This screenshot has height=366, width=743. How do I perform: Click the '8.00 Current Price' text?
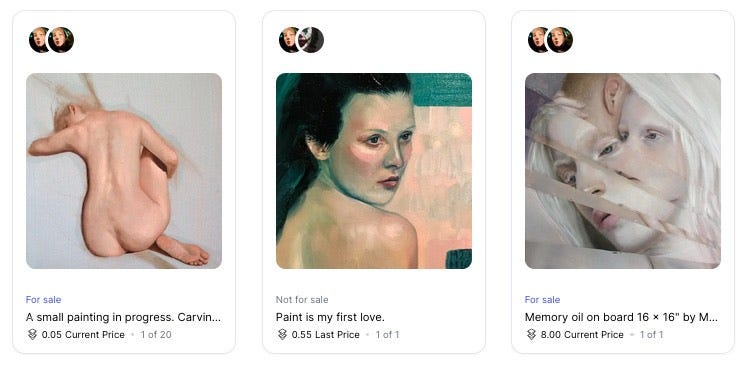582,335
